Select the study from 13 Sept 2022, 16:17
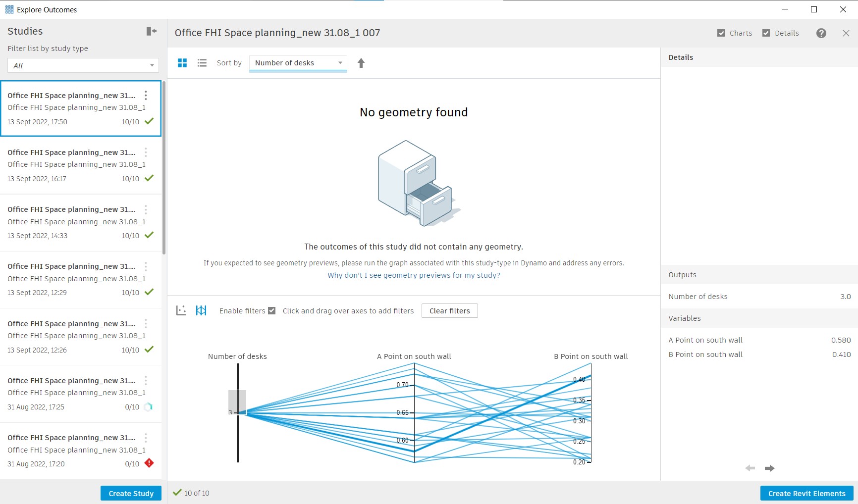 click(81, 165)
